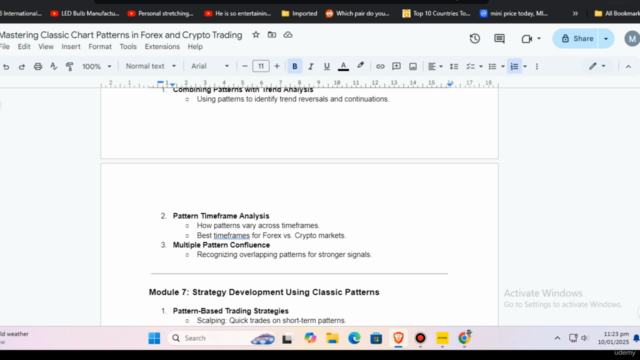
Task: Open the Share options arrow
Action: click(x=606, y=39)
